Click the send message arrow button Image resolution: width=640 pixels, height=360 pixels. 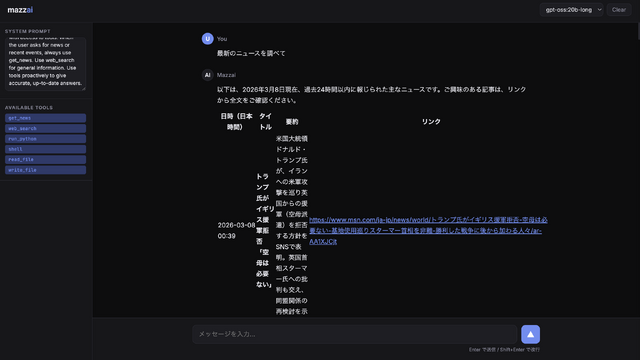(x=530, y=334)
